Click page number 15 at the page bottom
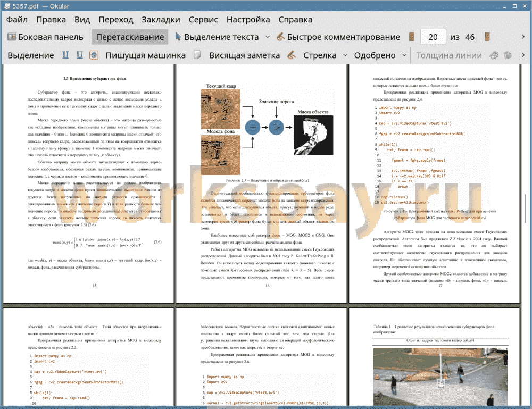The width and height of the screenshot is (532, 409). (95, 286)
